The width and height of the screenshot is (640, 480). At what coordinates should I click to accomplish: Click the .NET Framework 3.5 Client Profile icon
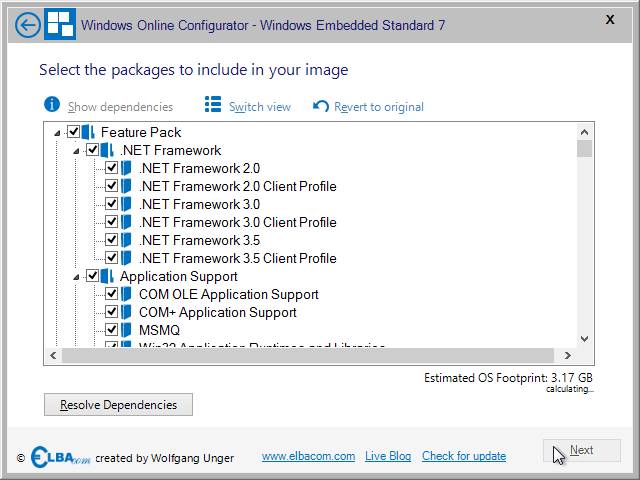point(126,258)
